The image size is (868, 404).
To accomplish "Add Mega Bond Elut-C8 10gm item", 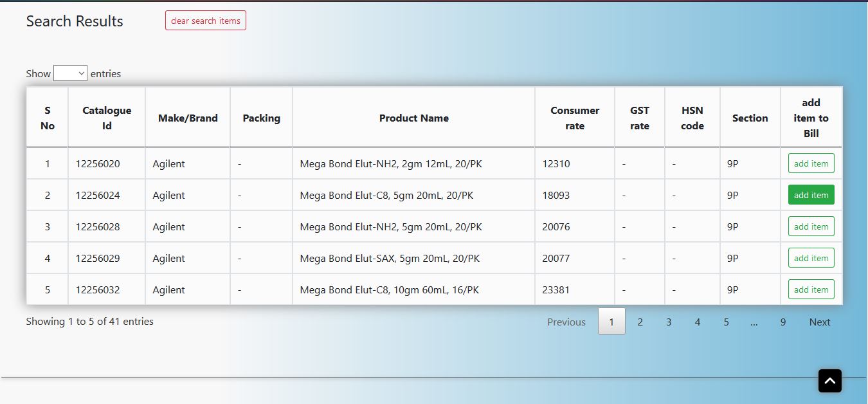I will tap(811, 289).
